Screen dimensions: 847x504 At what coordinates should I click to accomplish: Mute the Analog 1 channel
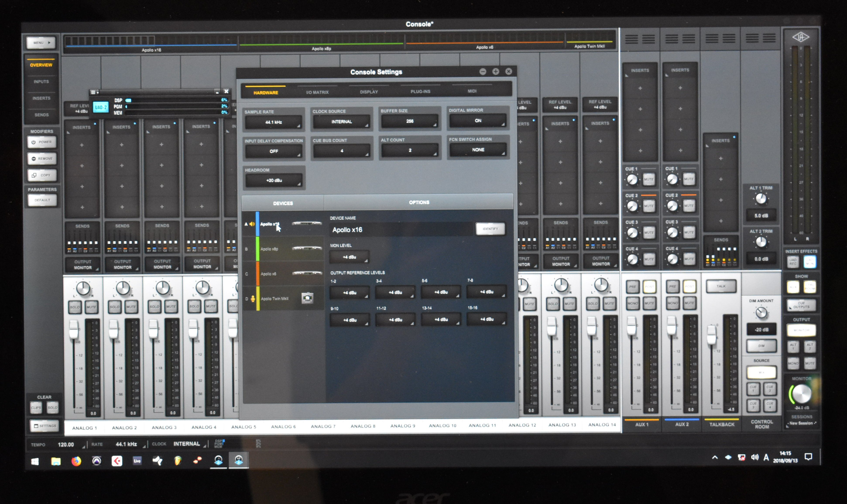pyautogui.click(x=91, y=307)
